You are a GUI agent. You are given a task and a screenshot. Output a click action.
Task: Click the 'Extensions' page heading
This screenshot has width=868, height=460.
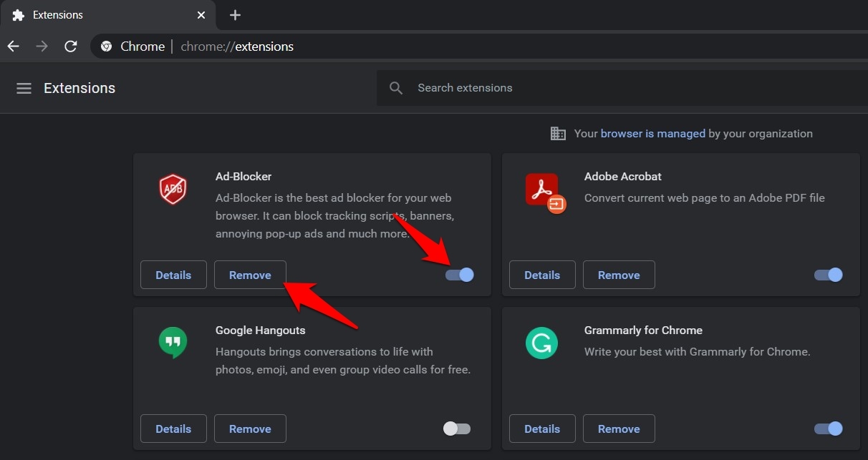pos(79,88)
